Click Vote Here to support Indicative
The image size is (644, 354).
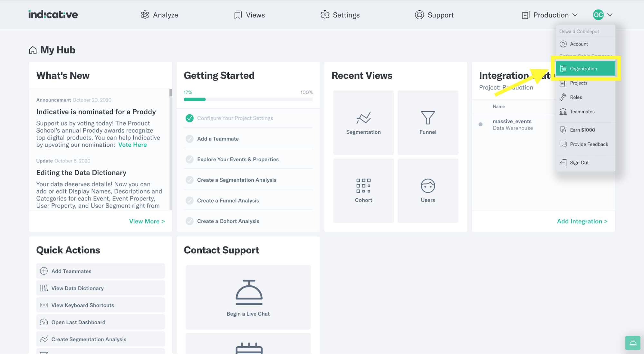(132, 144)
